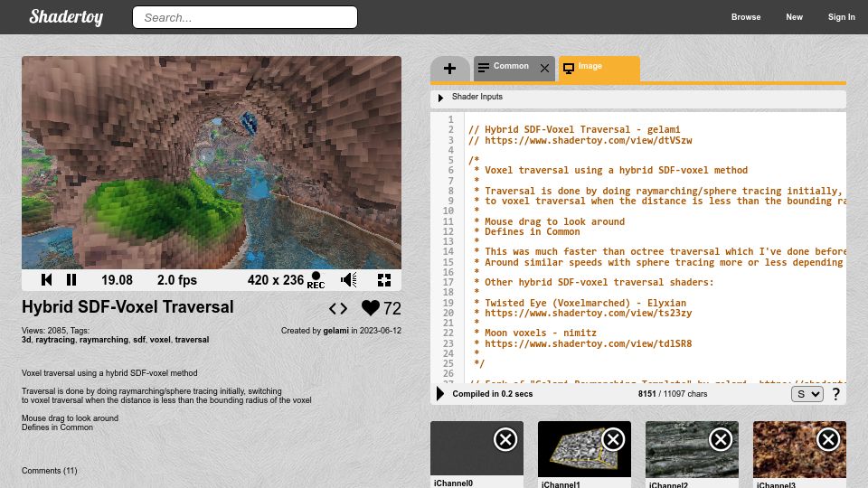This screenshot has height=488, width=868.
Task: Open the voxel tag
Action: coord(160,340)
